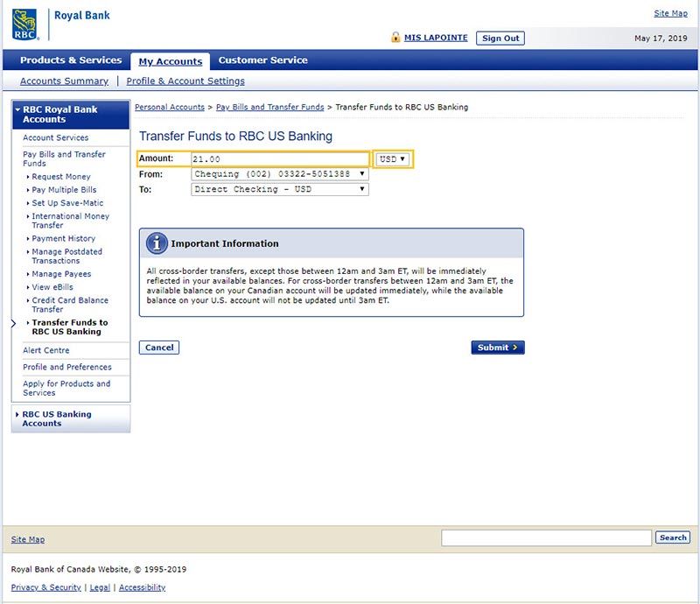Open the Customer Service tab

(x=263, y=60)
